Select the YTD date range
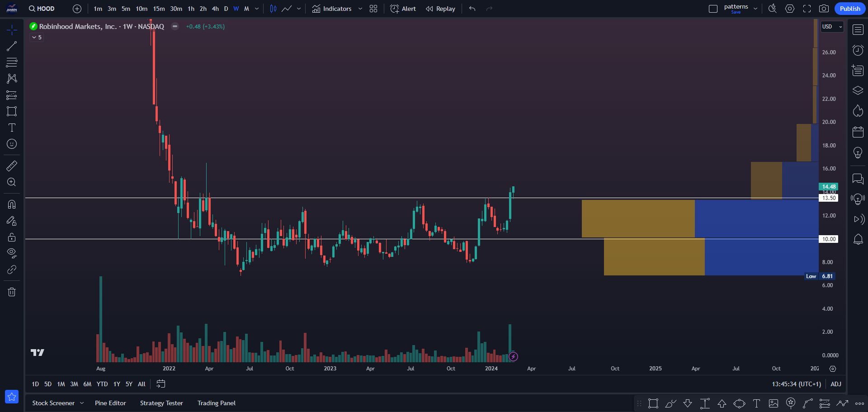This screenshot has height=412, width=868. pos(102,384)
